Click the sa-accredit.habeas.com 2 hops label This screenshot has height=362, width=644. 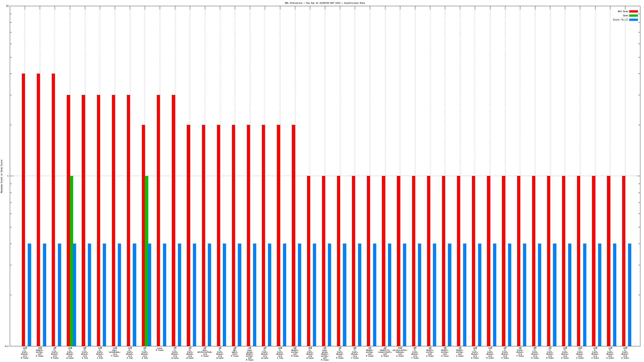coord(400,352)
